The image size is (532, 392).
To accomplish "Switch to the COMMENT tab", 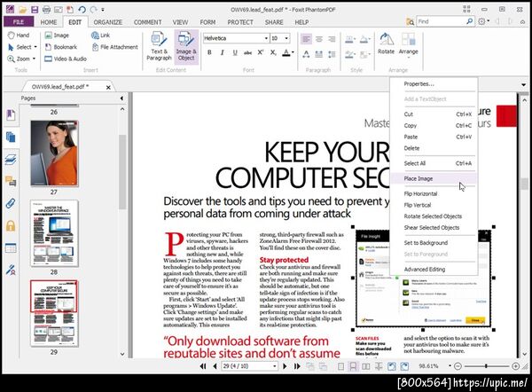I will point(147,22).
